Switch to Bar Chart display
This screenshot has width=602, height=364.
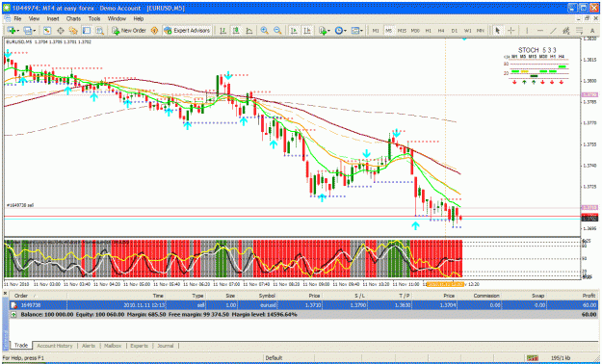[x=222, y=31]
